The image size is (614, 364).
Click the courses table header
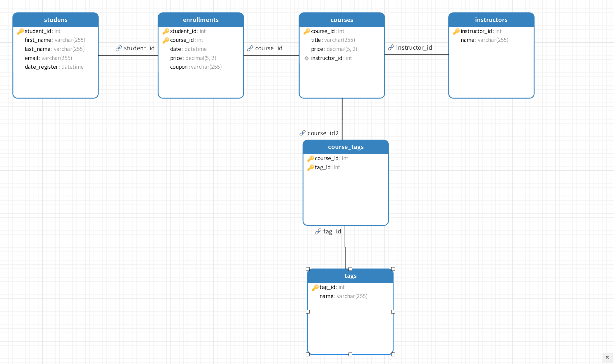coord(342,20)
